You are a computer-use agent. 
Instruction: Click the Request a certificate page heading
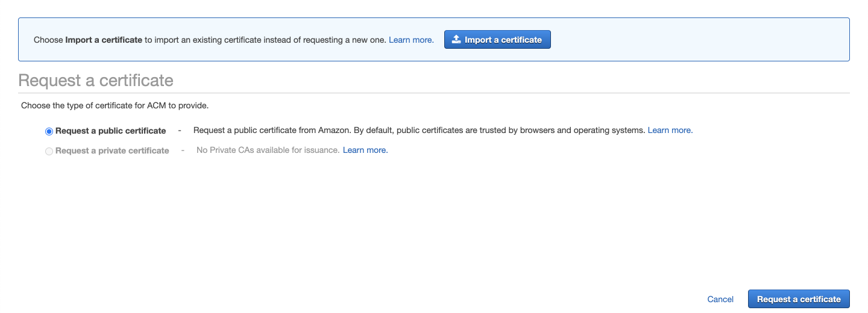tap(96, 81)
